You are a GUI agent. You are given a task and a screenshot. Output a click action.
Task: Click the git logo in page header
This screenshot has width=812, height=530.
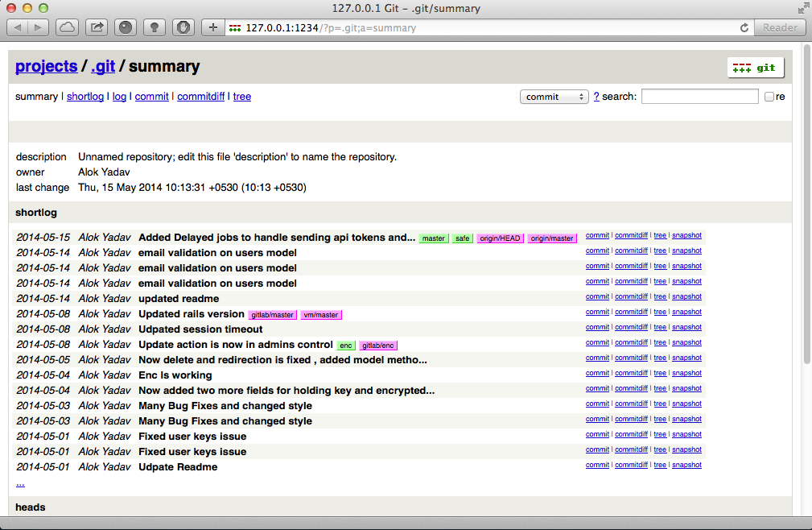pyautogui.click(x=756, y=68)
